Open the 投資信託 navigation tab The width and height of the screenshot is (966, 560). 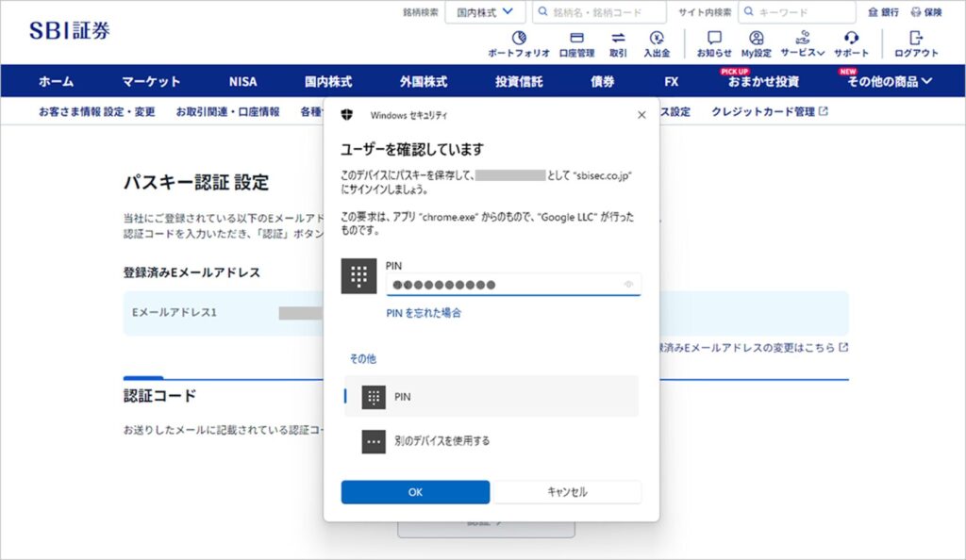coord(519,82)
